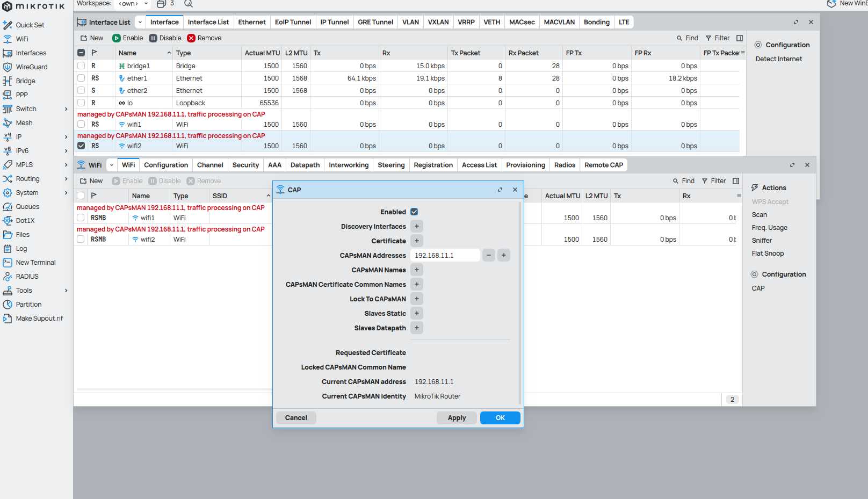
Task: Deselect the wifi2 row checkbox
Action: click(x=81, y=146)
